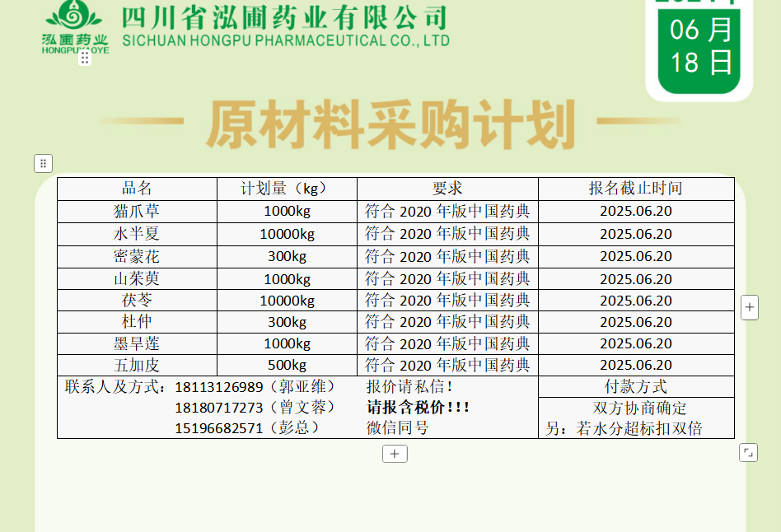This screenshot has height=532, width=781.
Task: Click the 微信同号 text
Action: point(397,428)
